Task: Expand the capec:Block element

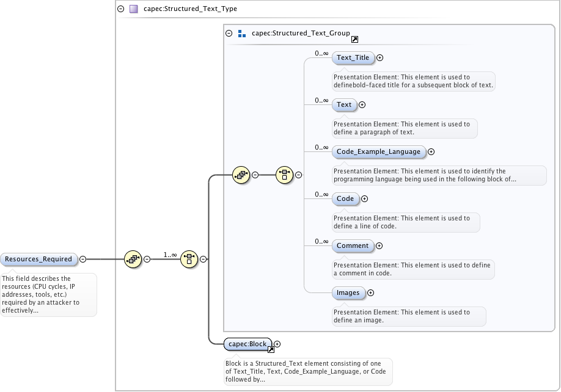Action: point(277,344)
